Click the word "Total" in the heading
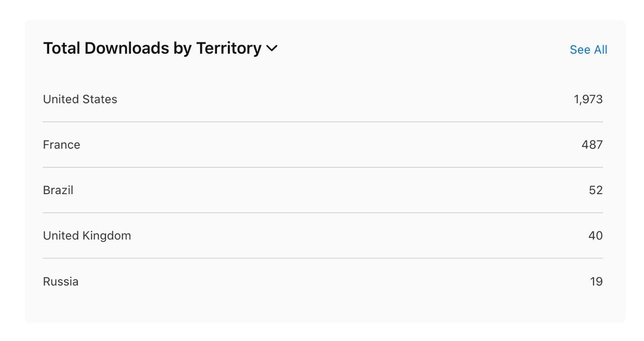The image size is (644, 341). click(x=61, y=48)
